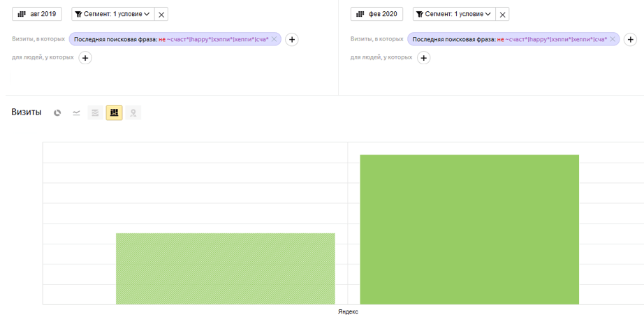Add visit condition in right segment
This screenshot has width=644, height=324.
(x=631, y=39)
